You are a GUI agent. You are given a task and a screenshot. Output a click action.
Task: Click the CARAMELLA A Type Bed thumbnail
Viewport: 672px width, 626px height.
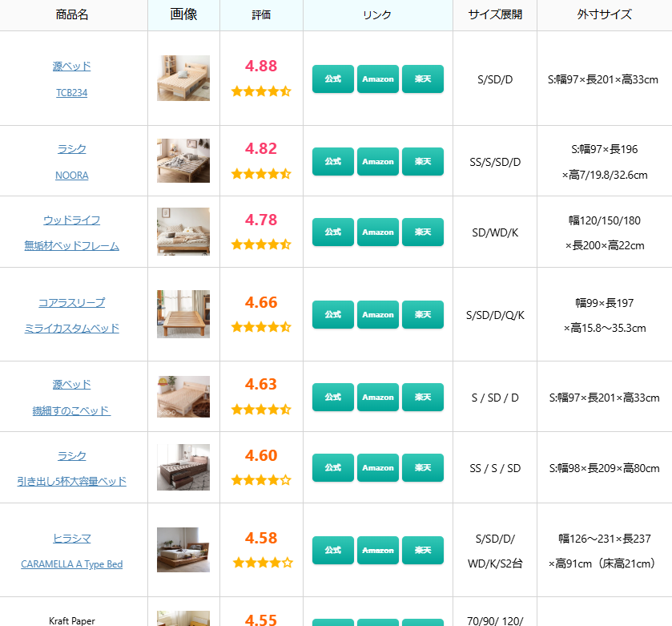(183, 550)
